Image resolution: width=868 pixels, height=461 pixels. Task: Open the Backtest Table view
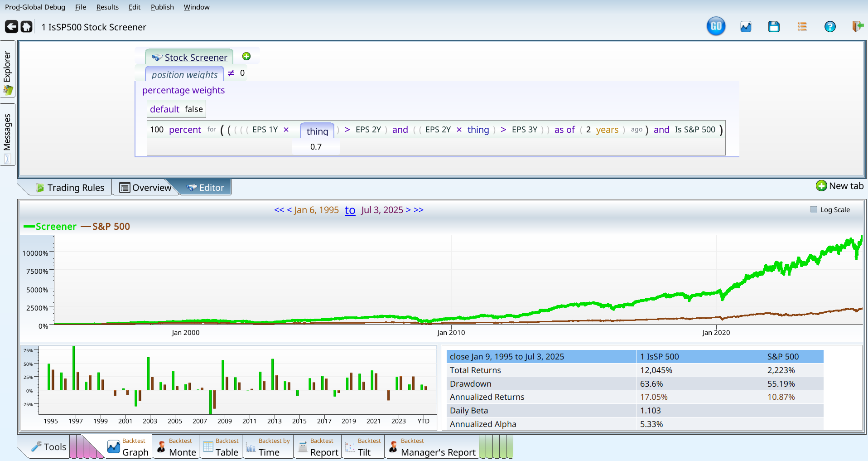point(221,447)
